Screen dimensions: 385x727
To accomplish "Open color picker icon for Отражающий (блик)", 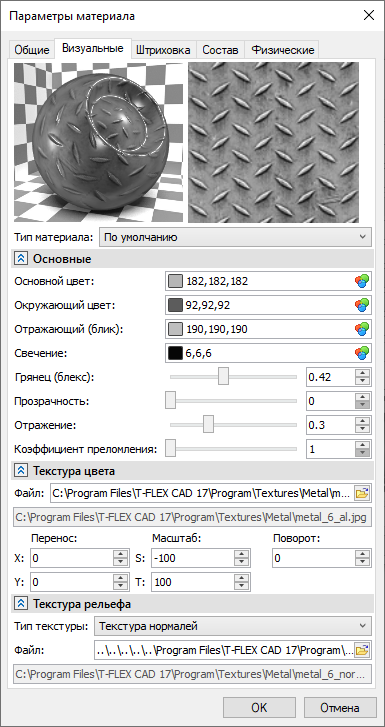I will tap(361, 329).
